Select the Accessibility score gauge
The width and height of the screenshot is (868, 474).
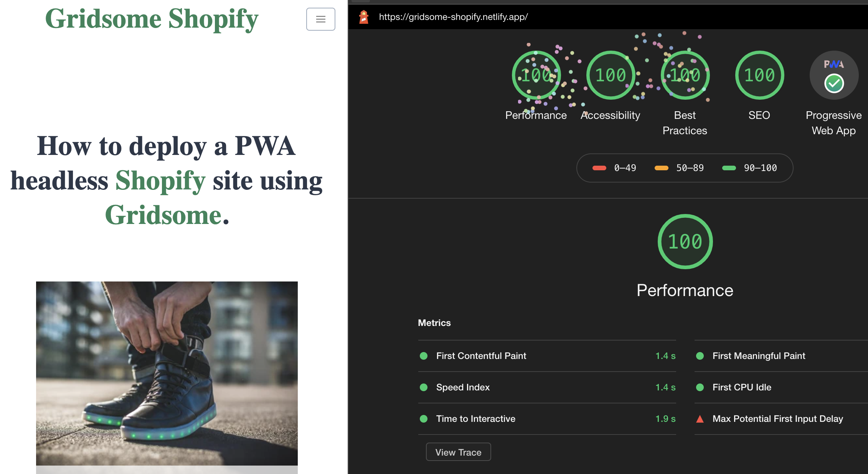point(610,76)
